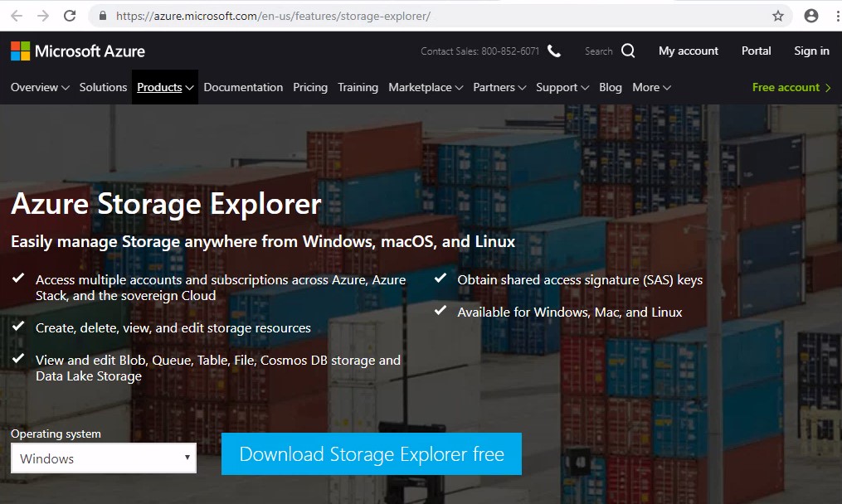Open the search magnifier icon
Image resolution: width=842 pixels, height=504 pixels.
click(627, 51)
